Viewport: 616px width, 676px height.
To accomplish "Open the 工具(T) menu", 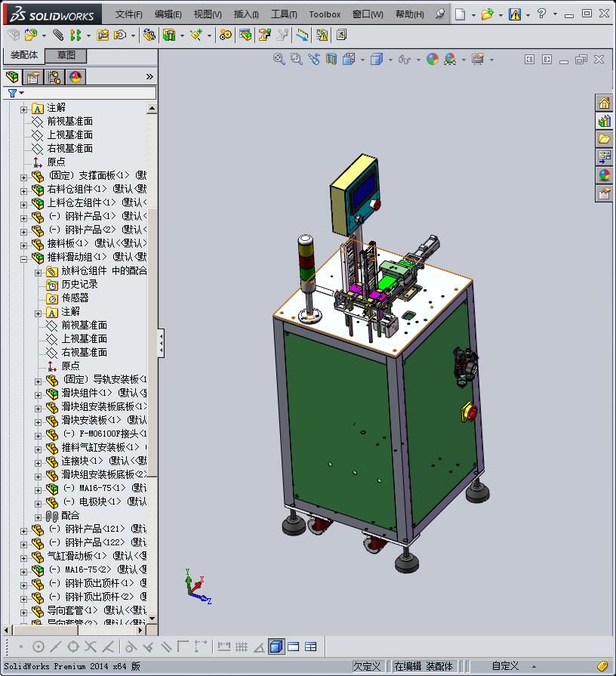I will tap(284, 14).
